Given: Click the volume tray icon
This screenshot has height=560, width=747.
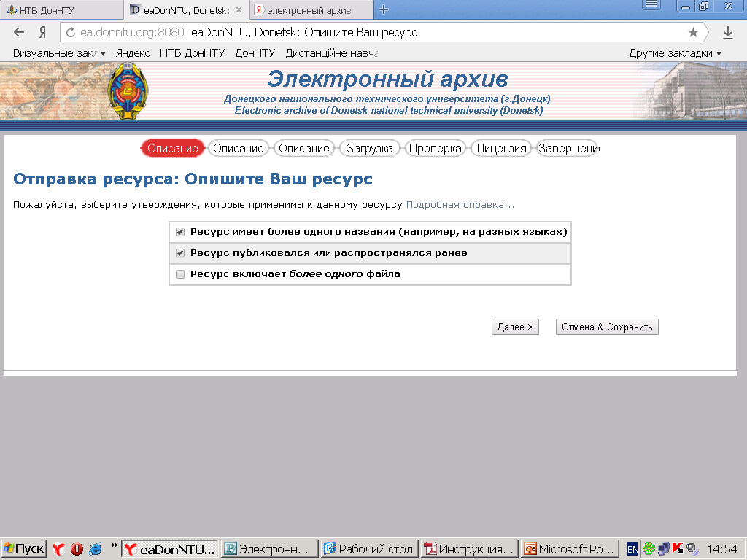Looking at the screenshot, I should 692,549.
